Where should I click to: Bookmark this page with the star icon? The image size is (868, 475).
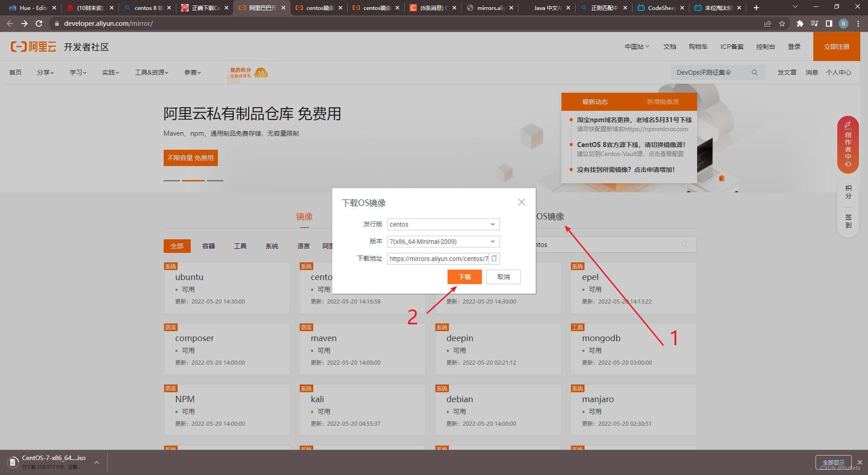point(782,24)
